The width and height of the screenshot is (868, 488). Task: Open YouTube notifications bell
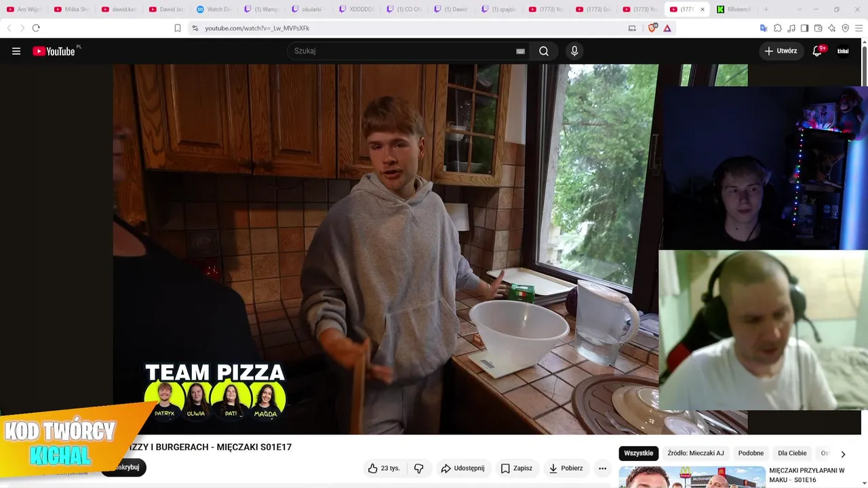click(817, 51)
